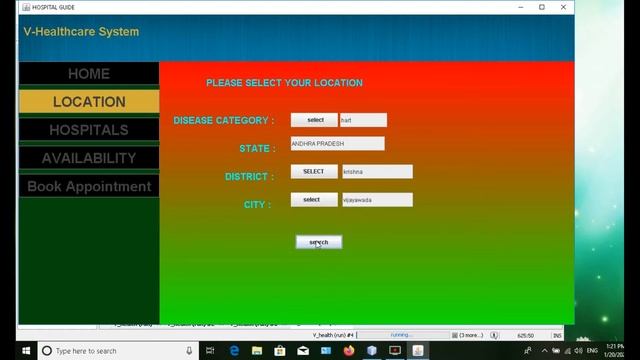The width and height of the screenshot is (640, 360).
Task: Open volume control in system tray
Action: 578,351
